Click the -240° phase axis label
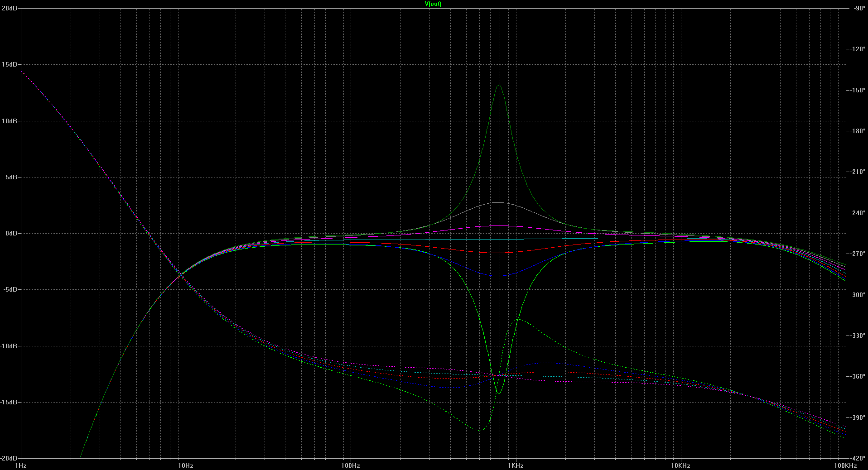This screenshot has width=868, height=470. [857, 213]
